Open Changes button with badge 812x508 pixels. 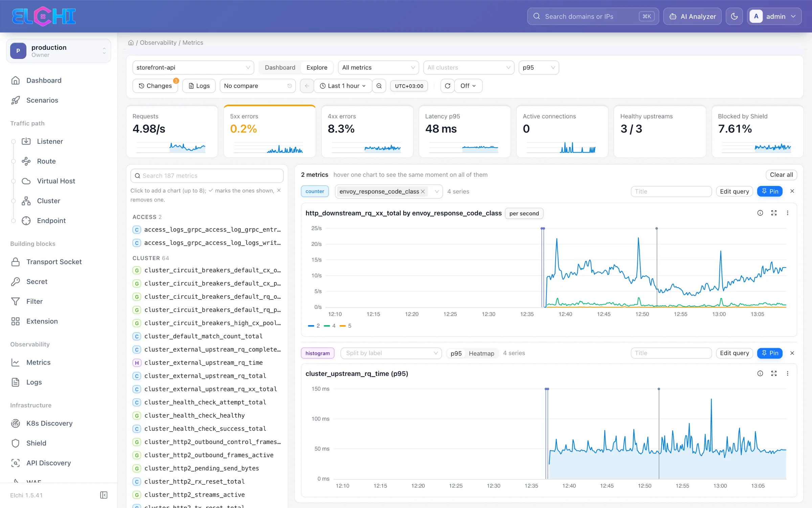(x=155, y=86)
